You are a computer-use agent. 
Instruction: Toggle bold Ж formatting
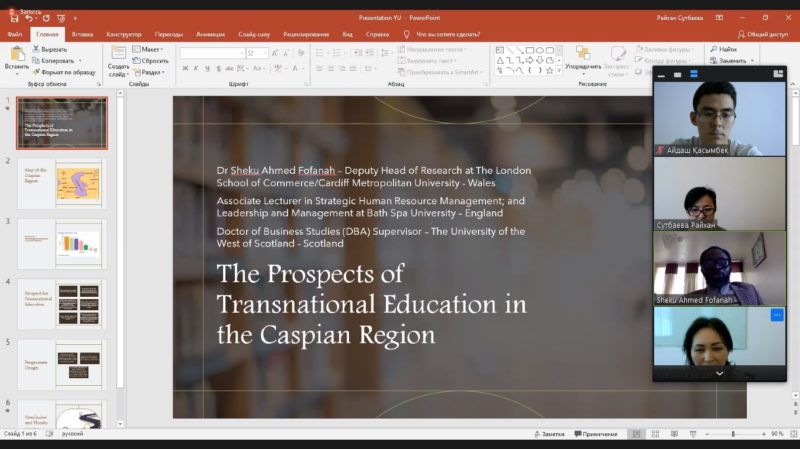[x=186, y=68]
